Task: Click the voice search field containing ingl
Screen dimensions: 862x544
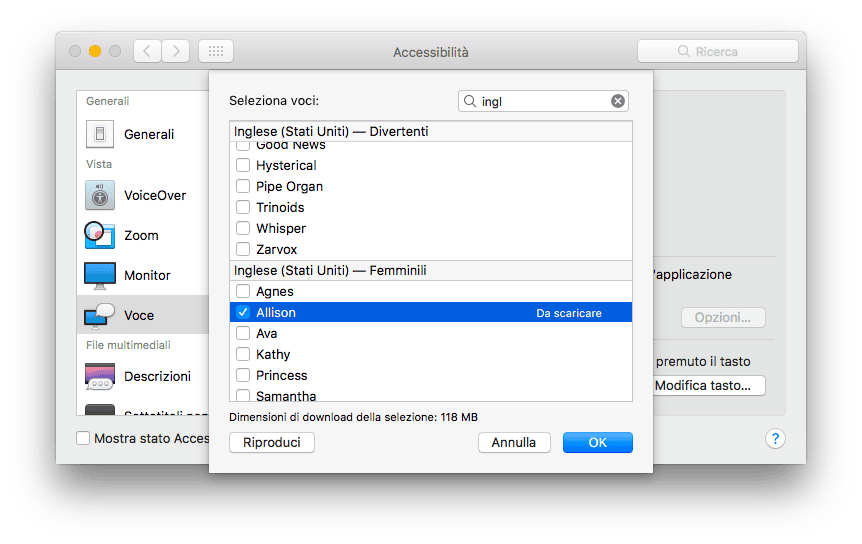Action: 543,101
